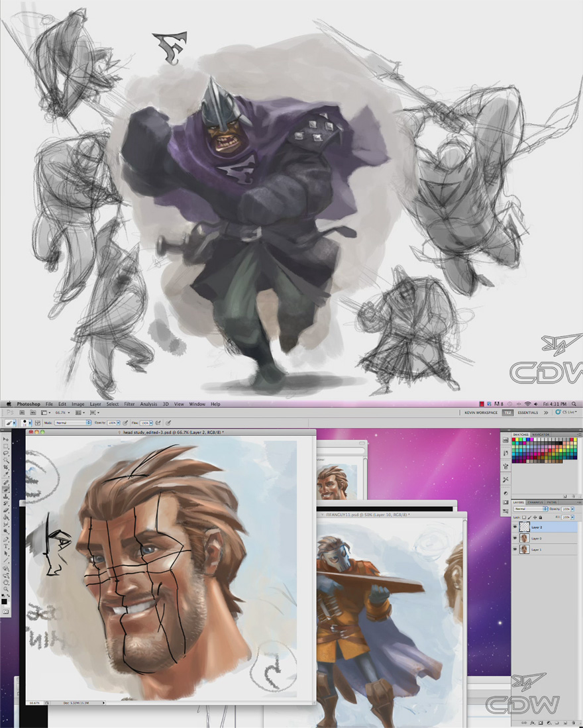
Task: Switch to the Paths tab
Action: point(552,502)
